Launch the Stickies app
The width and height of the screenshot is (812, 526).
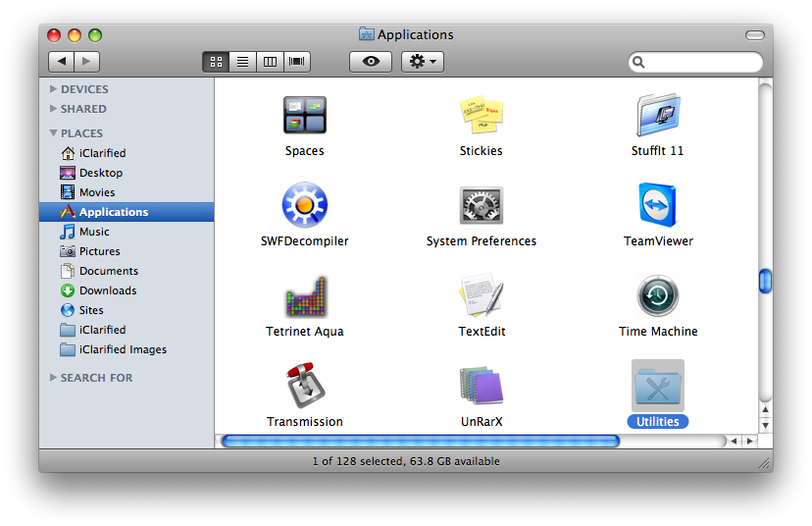[x=481, y=116]
